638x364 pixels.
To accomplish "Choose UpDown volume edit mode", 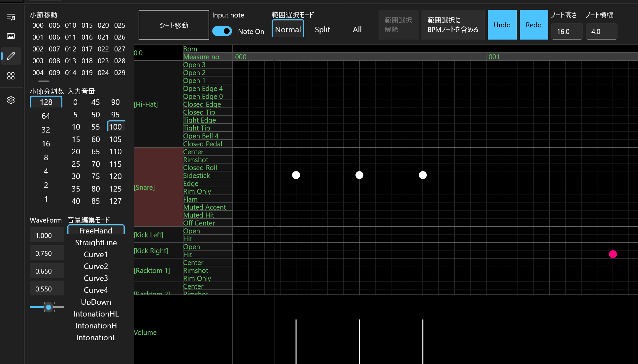I will pyautogui.click(x=96, y=302).
